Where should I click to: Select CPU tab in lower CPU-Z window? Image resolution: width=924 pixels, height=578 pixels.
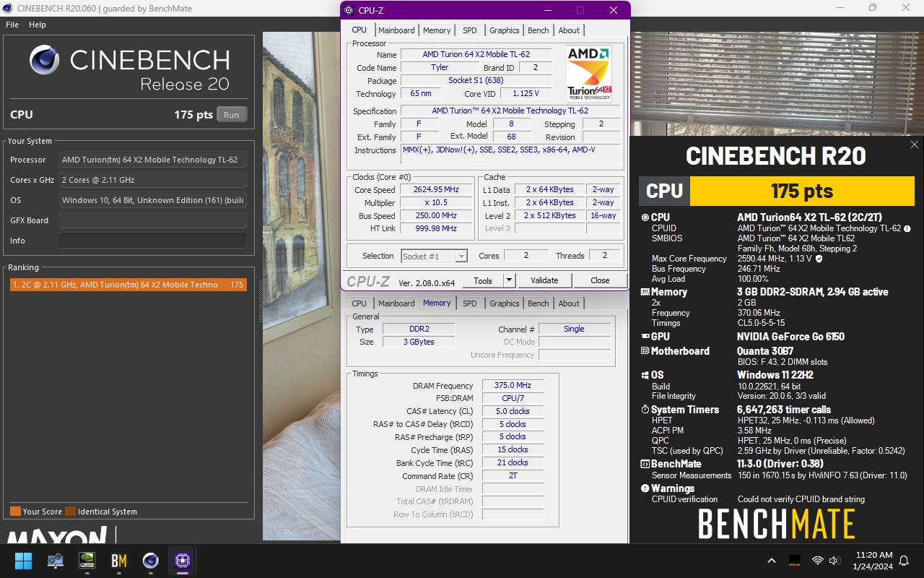click(x=359, y=303)
